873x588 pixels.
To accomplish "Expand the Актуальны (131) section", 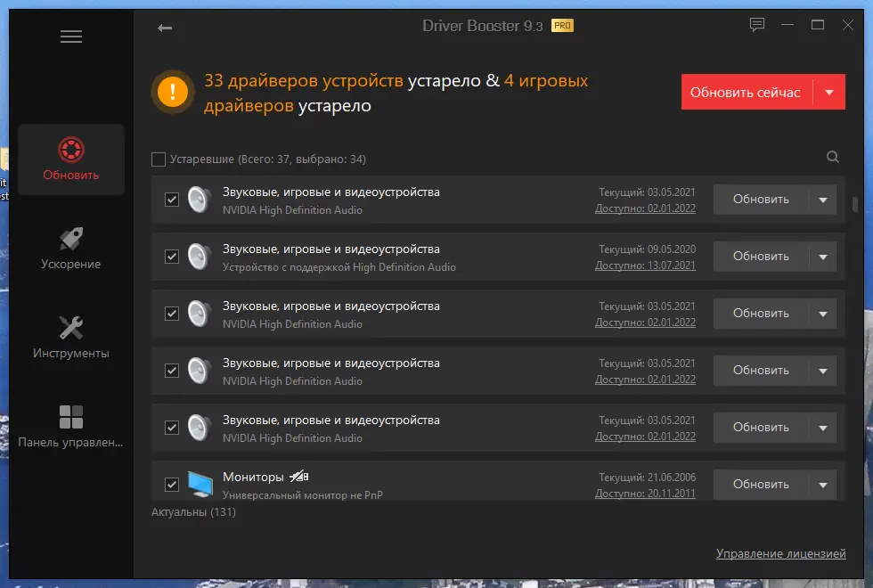I will (x=195, y=512).
